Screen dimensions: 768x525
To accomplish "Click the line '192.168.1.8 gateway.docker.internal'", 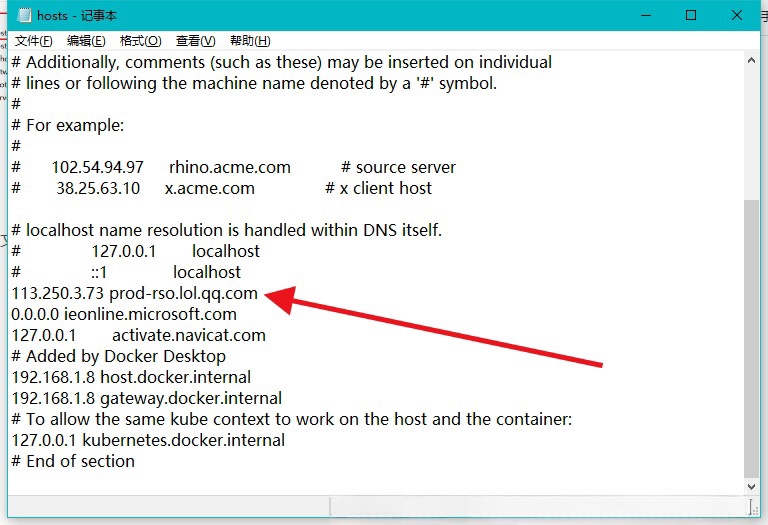I will pyautogui.click(x=146, y=399).
